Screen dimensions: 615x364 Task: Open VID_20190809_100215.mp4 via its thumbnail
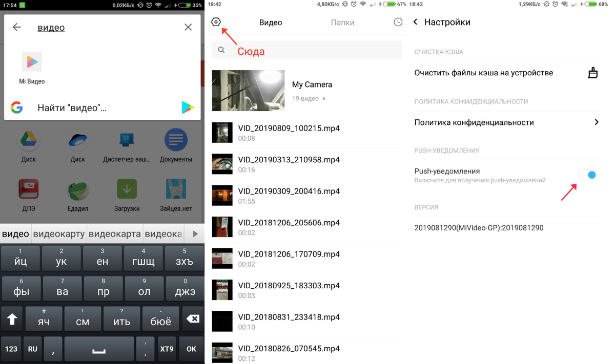click(222, 132)
